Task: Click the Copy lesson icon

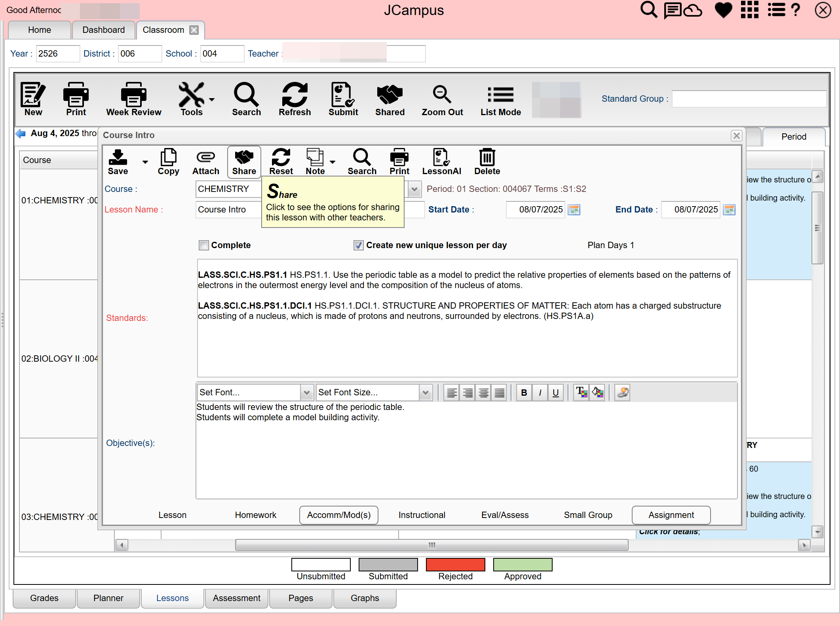Action: click(169, 161)
